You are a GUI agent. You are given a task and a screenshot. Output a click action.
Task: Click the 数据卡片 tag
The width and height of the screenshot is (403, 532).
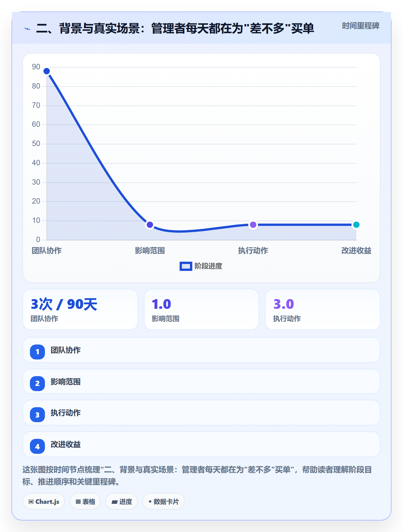point(164,502)
